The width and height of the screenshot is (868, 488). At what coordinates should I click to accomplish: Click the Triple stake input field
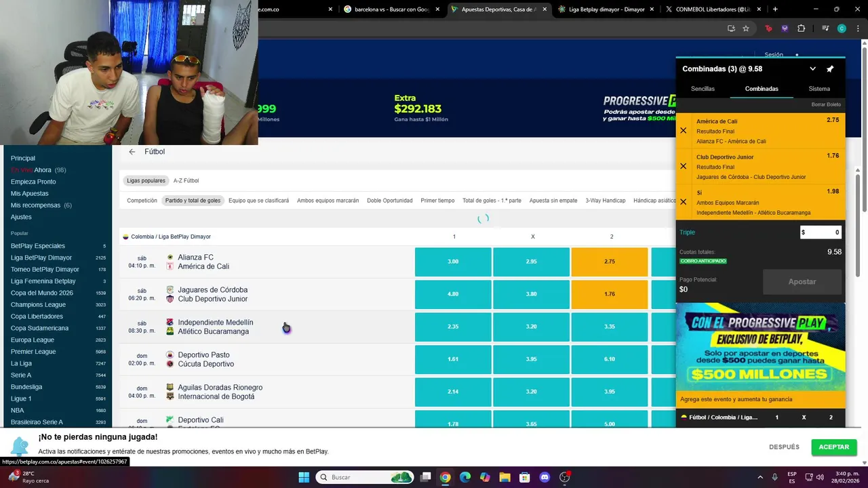coord(821,232)
